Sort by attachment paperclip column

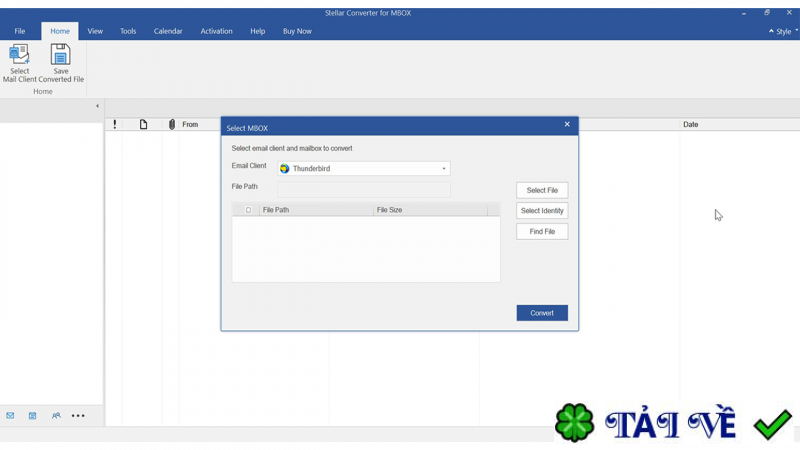click(x=172, y=124)
